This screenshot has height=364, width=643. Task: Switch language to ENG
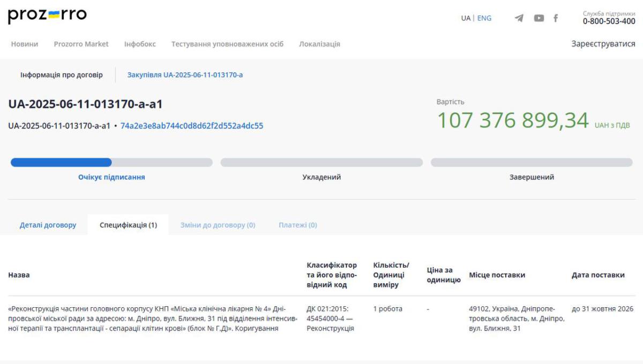(x=484, y=18)
